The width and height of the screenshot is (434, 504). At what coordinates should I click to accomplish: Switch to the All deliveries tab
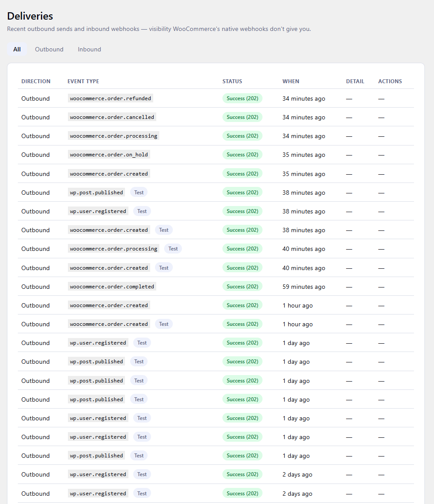17,49
